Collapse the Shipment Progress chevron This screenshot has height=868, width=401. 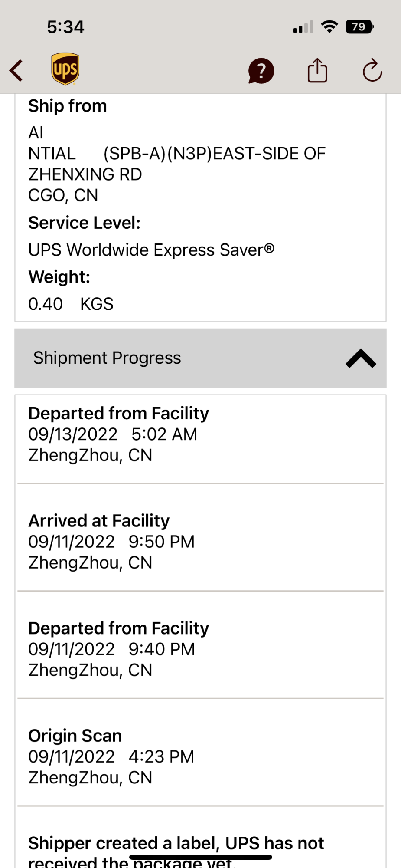pos(361,358)
